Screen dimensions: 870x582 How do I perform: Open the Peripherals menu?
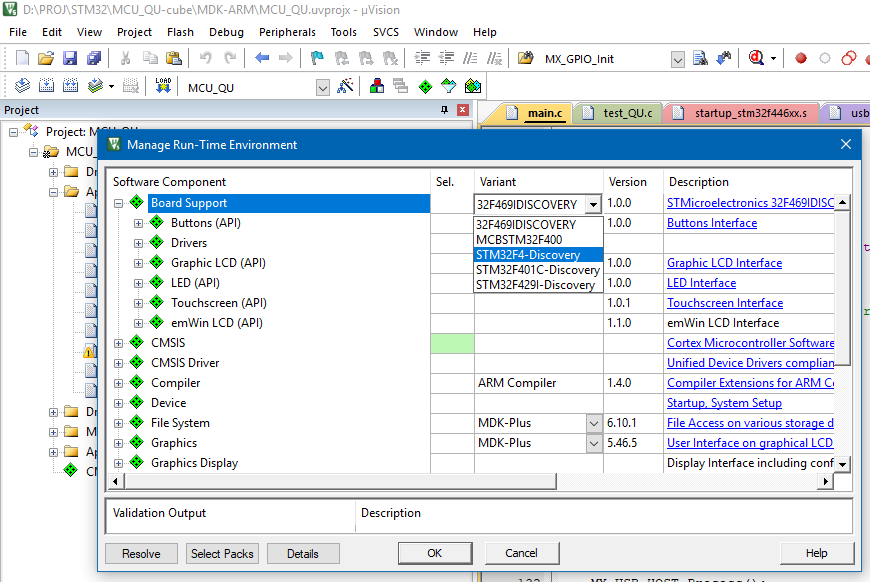click(287, 32)
